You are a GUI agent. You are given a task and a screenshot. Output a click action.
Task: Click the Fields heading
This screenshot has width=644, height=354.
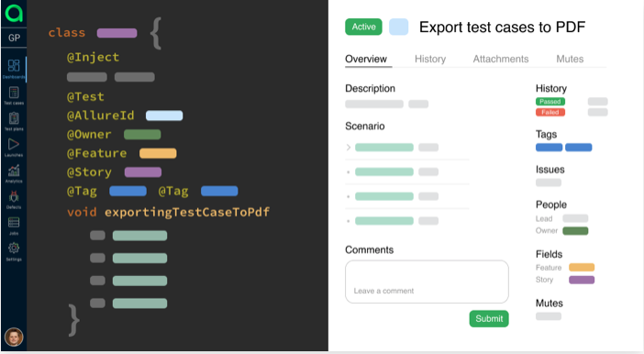click(x=550, y=254)
